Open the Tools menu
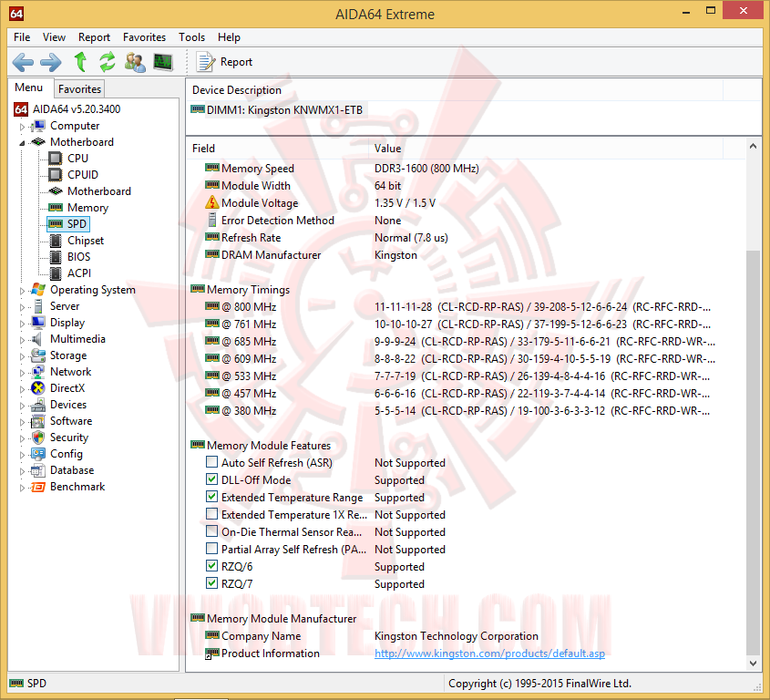770x700 pixels. (191, 37)
